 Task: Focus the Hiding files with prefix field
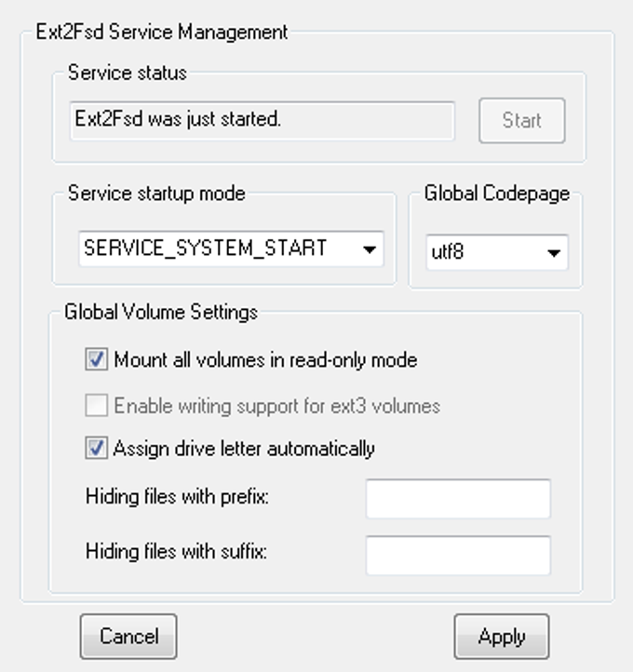pyautogui.click(x=458, y=498)
